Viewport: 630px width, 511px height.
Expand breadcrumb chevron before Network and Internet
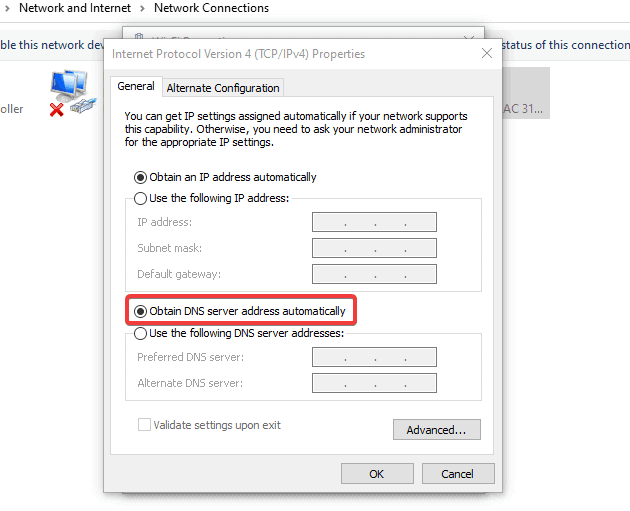point(8,8)
